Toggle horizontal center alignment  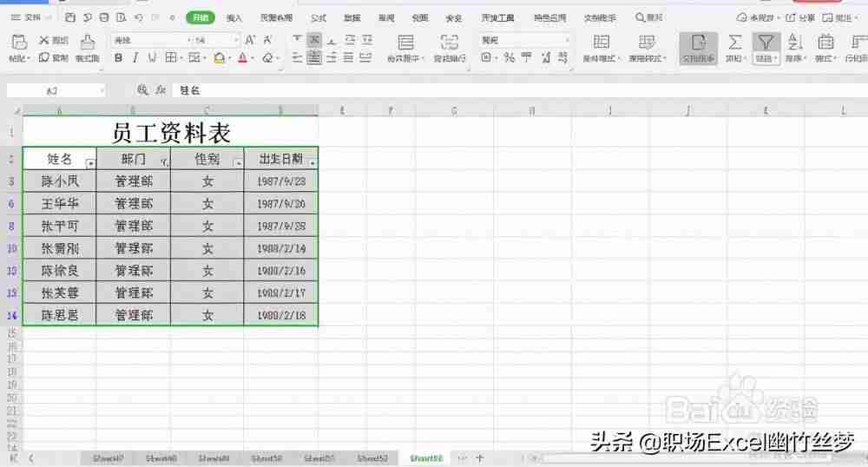314,57
